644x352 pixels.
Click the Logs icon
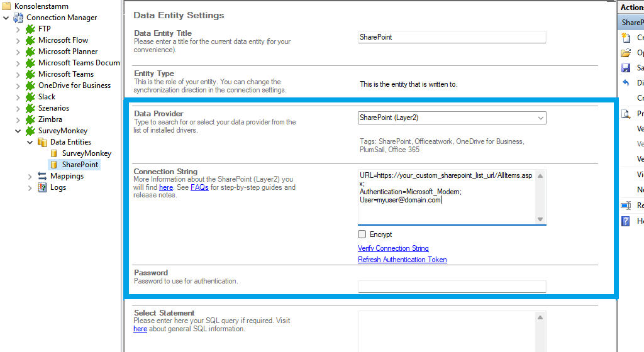click(x=42, y=187)
